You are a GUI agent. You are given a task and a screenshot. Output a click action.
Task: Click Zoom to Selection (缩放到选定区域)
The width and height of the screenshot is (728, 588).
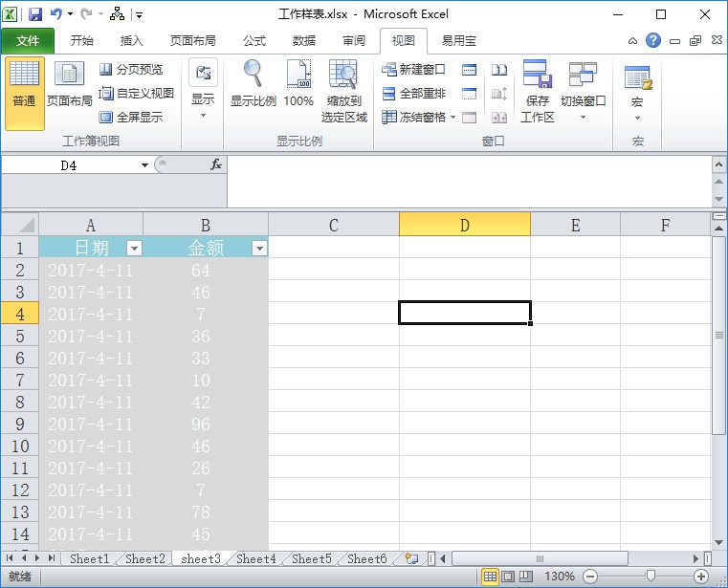tap(343, 92)
